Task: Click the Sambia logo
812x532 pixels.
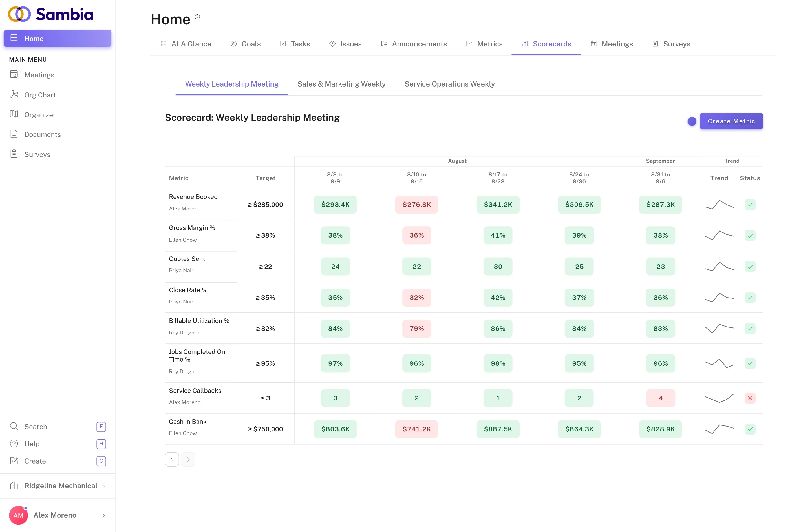Action: tap(50, 14)
